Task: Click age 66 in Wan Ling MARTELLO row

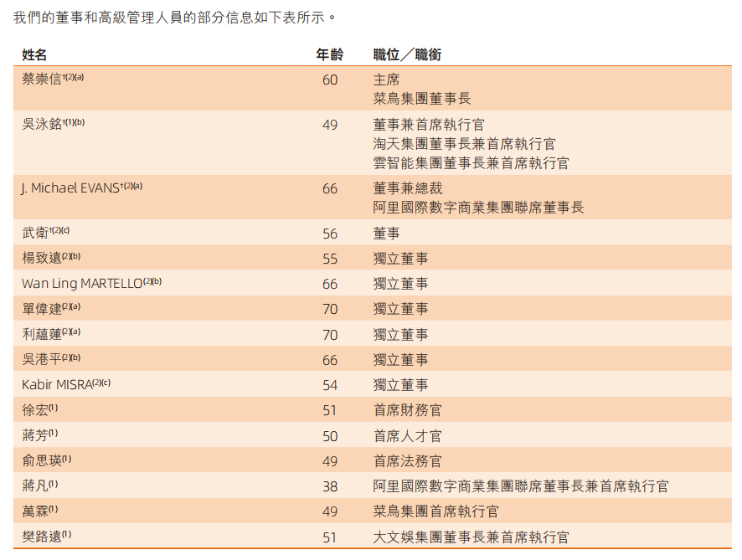Action: (x=330, y=284)
